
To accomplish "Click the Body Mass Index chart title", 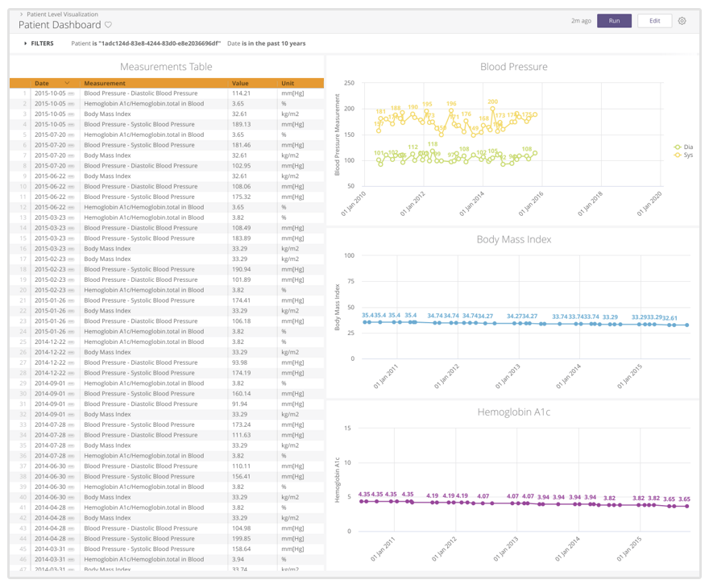I will point(514,239).
